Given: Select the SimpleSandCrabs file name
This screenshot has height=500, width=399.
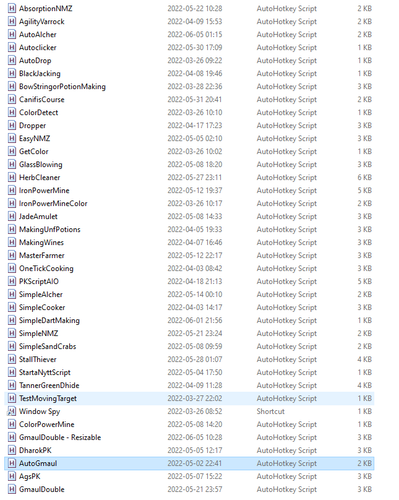Looking at the screenshot, I should [47, 346].
